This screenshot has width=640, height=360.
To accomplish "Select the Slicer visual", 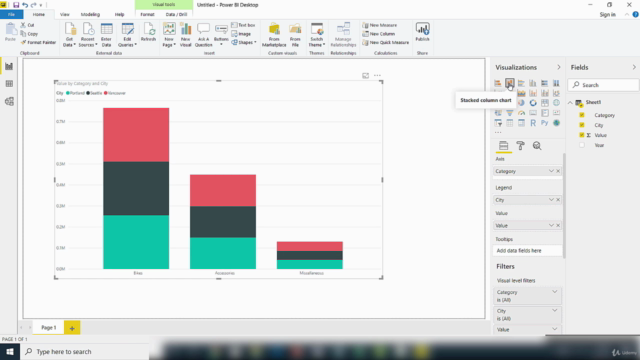I will [498, 123].
